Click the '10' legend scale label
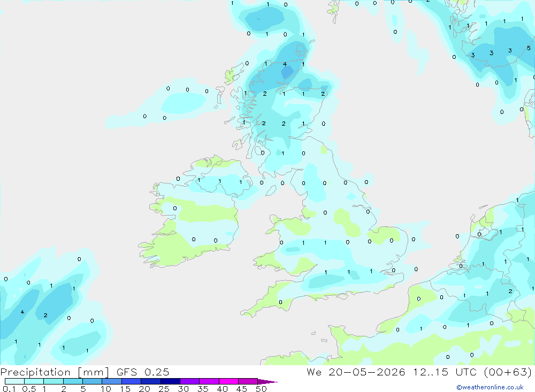This screenshot has height=392, width=535. (x=105, y=389)
